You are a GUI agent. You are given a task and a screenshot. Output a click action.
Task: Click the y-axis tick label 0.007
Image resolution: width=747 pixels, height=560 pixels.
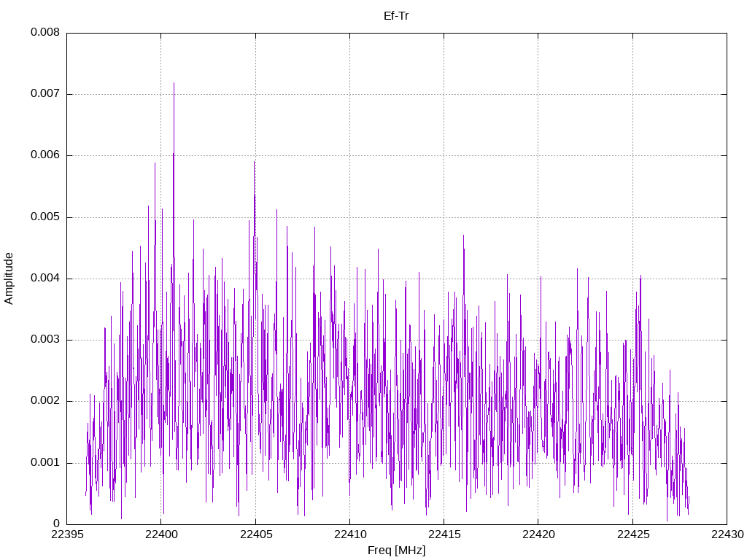[x=45, y=94]
